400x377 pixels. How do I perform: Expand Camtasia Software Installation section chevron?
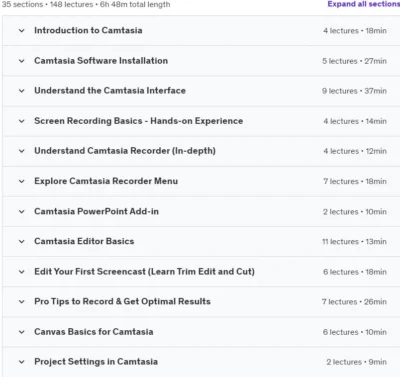pyautogui.click(x=22, y=61)
